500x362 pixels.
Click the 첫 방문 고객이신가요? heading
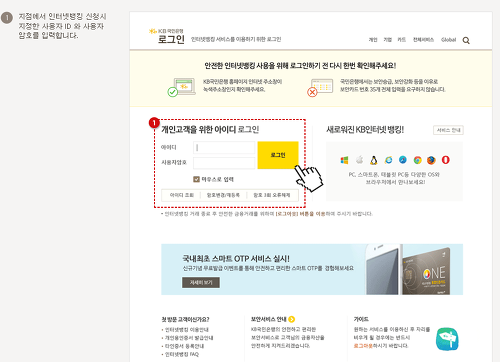tap(185, 319)
